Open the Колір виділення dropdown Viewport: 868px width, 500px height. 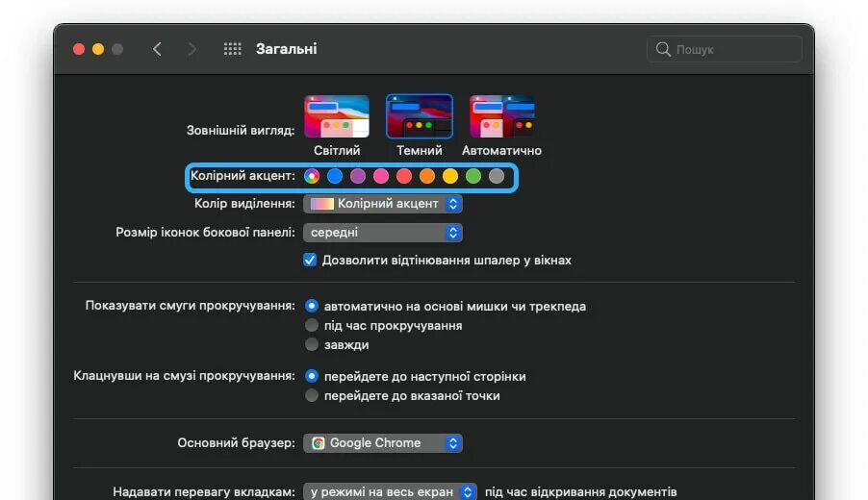[383, 204]
